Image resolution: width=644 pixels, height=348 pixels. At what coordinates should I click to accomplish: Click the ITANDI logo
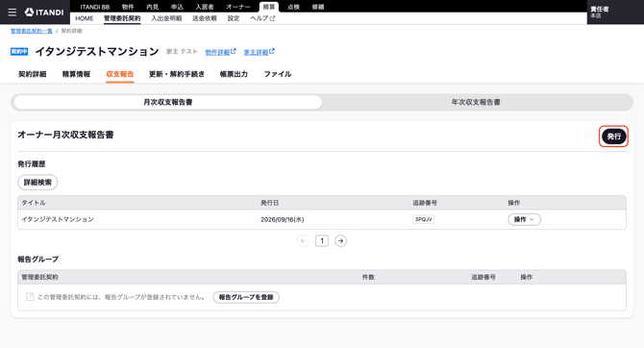44,12
